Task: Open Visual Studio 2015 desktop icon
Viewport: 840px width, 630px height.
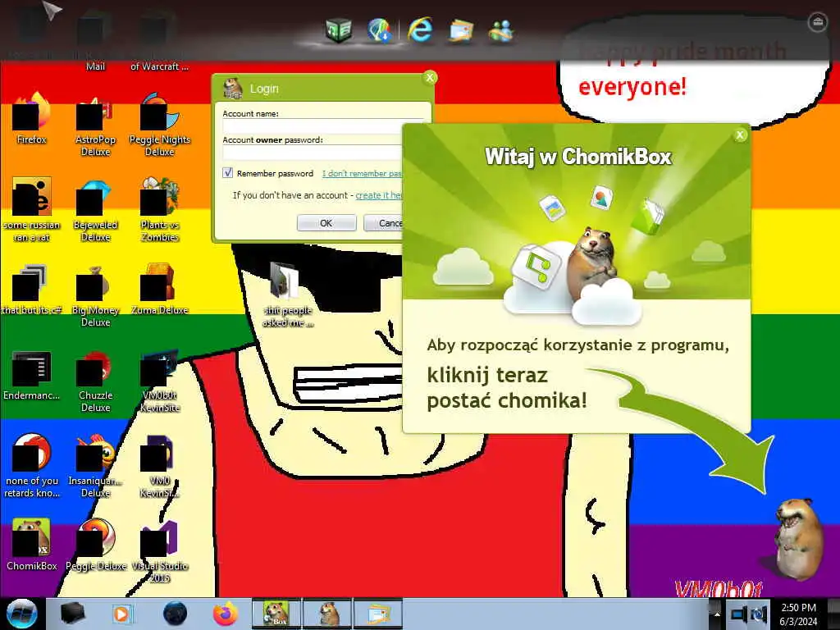Action: pos(160,550)
